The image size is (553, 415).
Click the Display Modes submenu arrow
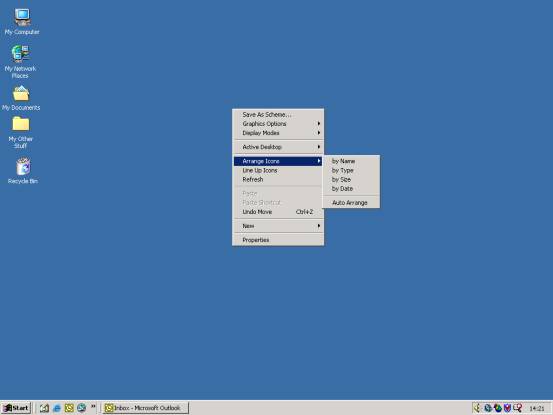click(318, 133)
